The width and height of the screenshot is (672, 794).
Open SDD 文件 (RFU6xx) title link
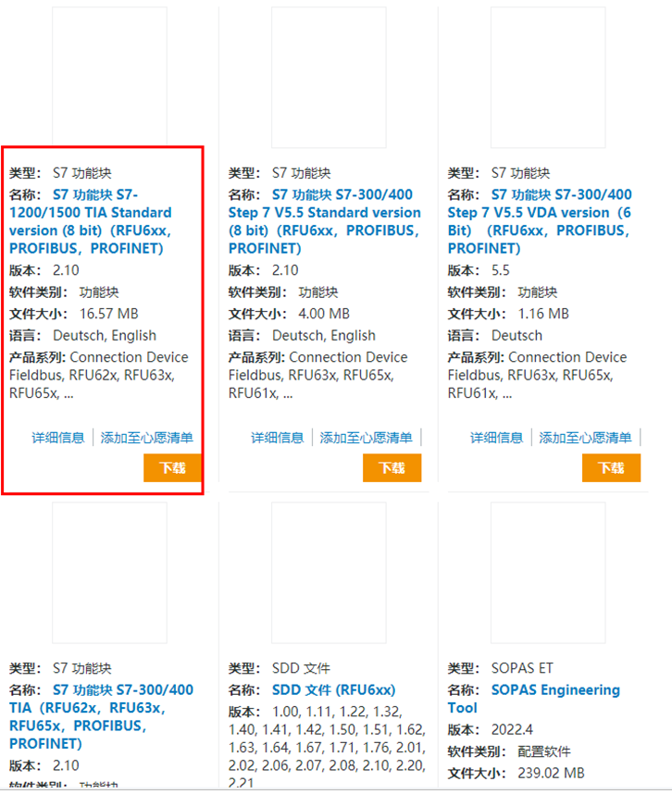tap(334, 690)
